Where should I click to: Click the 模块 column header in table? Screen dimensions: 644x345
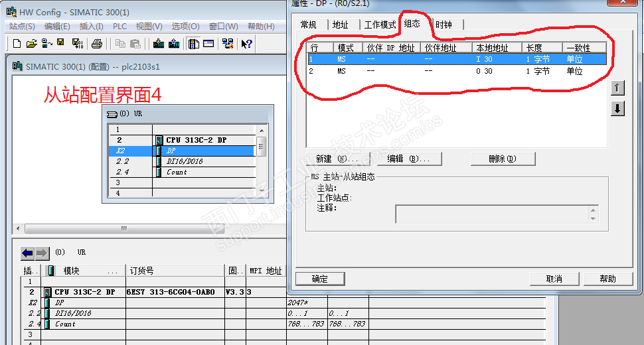pos(84,271)
